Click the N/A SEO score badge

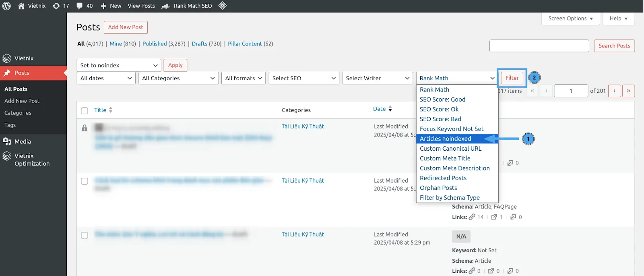[461, 237]
